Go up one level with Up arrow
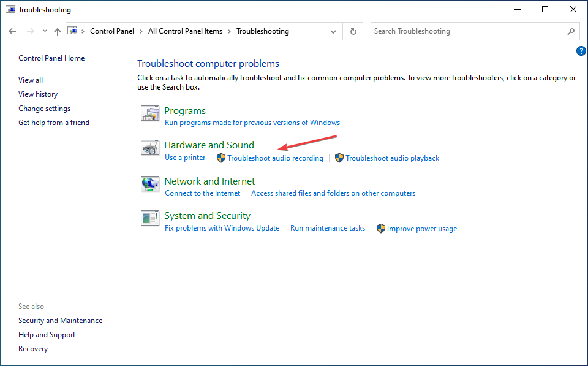 pos(58,31)
